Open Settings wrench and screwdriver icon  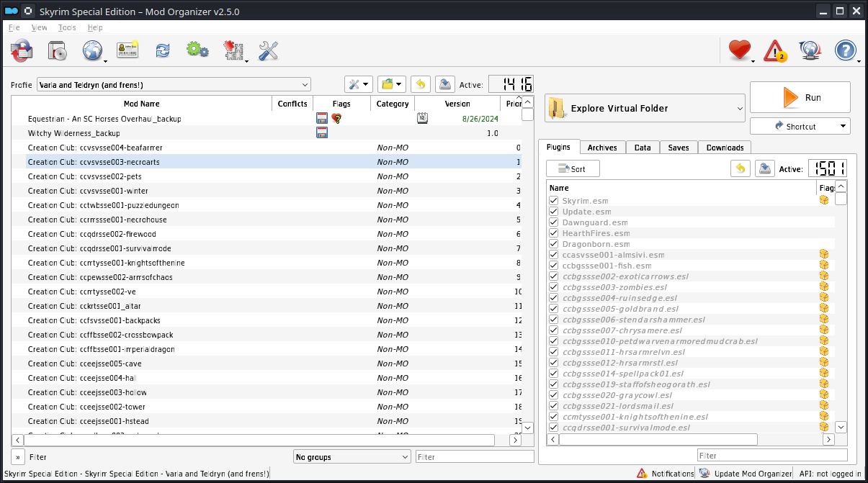269,50
